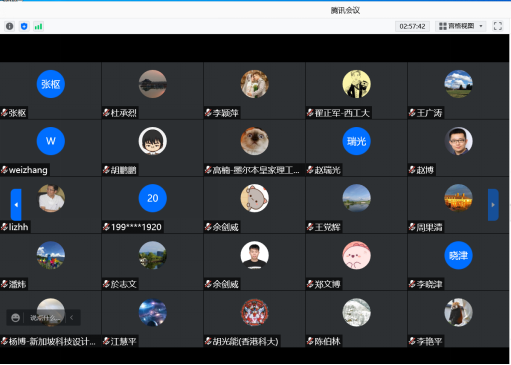This screenshot has height=365, width=511.
Task: Select the blue 20 avatar
Action: coord(153,198)
